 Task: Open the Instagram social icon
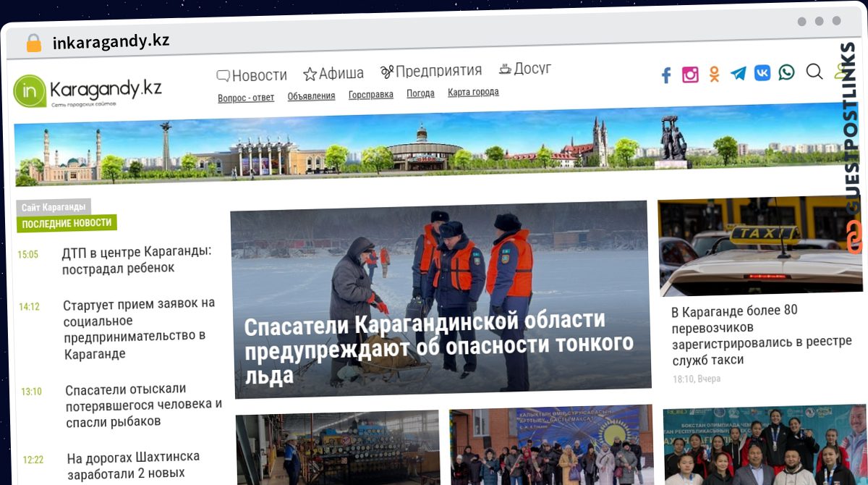click(690, 74)
